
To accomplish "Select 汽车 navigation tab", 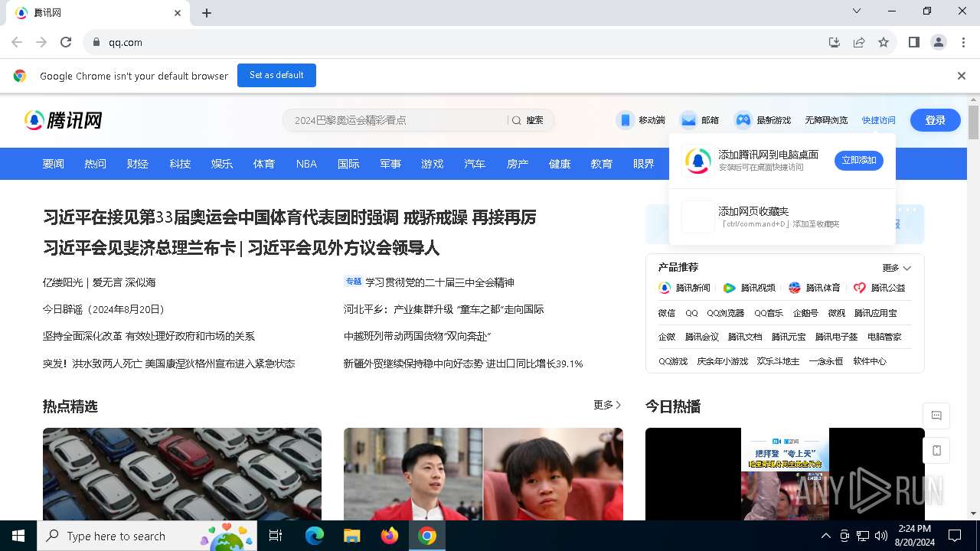I will (x=475, y=164).
